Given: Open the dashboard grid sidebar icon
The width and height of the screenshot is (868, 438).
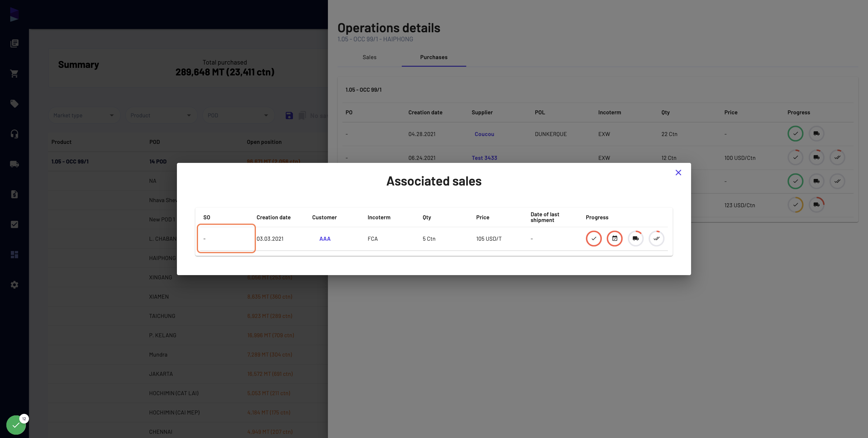Looking at the screenshot, I should tap(14, 255).
